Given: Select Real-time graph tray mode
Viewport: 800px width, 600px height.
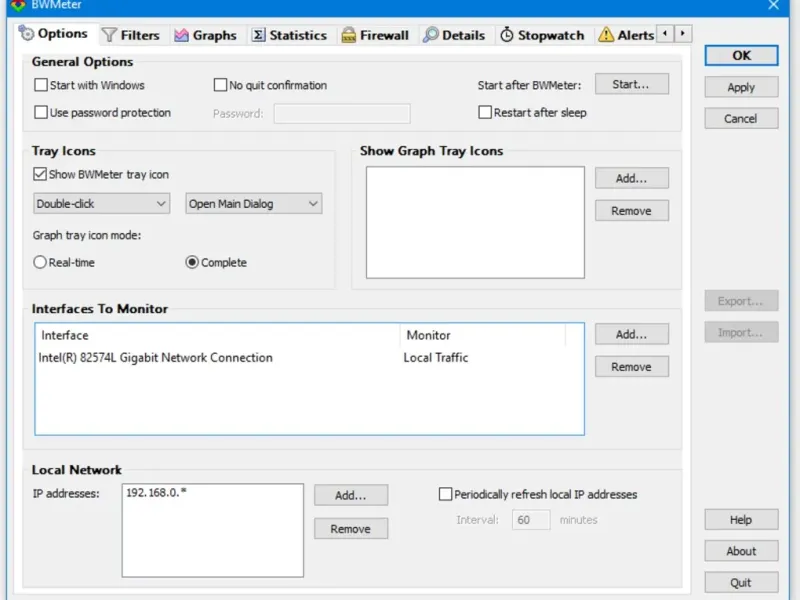Looking at the screenshot, I should (x=40, y=262).
